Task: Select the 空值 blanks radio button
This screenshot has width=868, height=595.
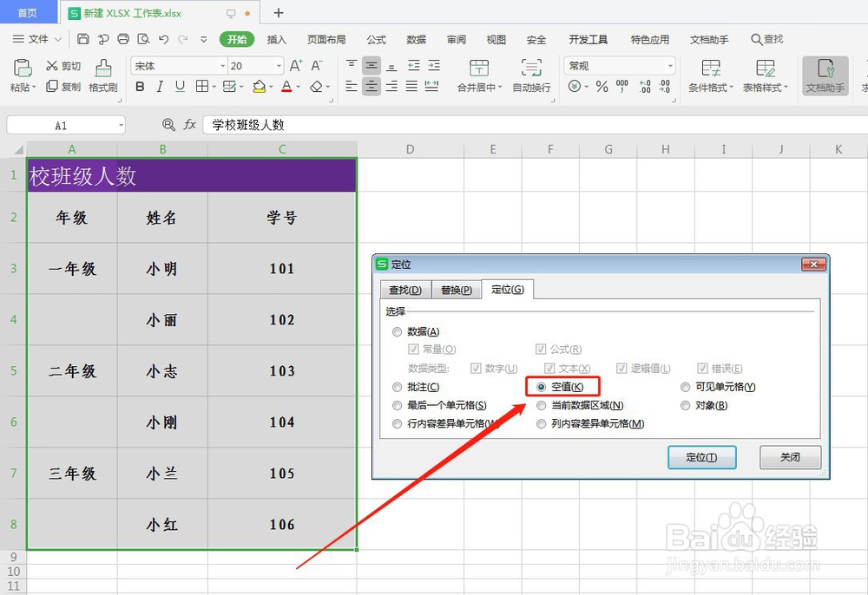Action: [x=542, y=387]
